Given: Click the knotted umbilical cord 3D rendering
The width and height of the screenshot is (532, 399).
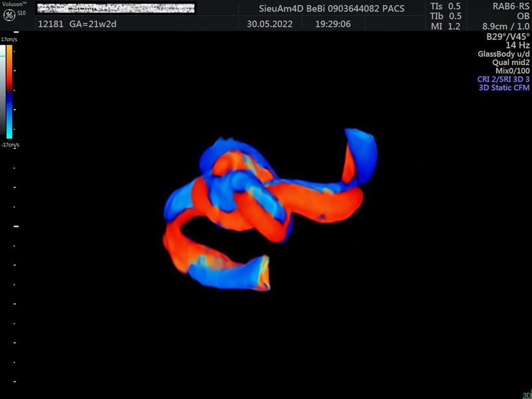Looking at the screenshot, I should (266, 206).
